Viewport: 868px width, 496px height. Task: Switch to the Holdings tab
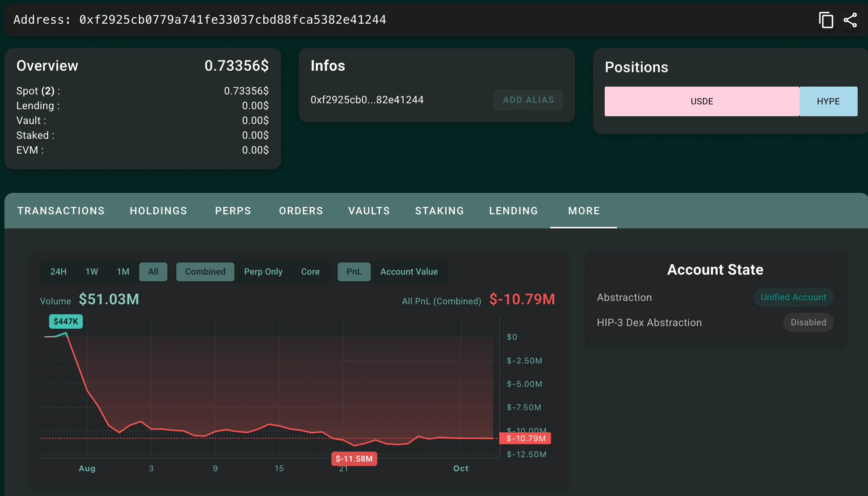pyautogui.click(x=159, y=211)
